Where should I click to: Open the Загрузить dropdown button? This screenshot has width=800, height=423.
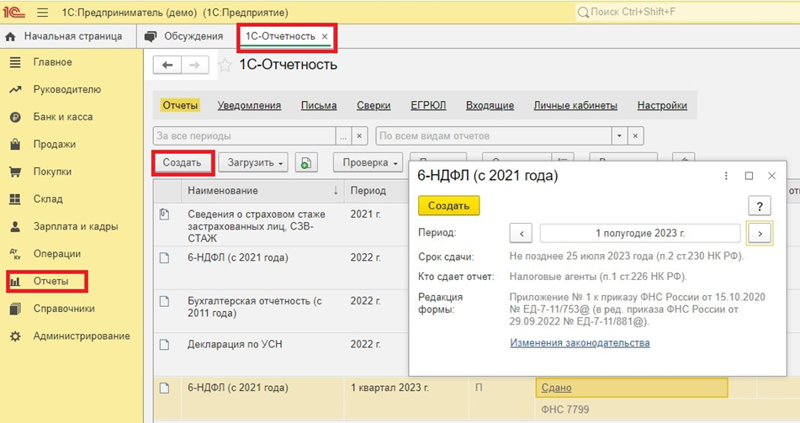(254, 163)
